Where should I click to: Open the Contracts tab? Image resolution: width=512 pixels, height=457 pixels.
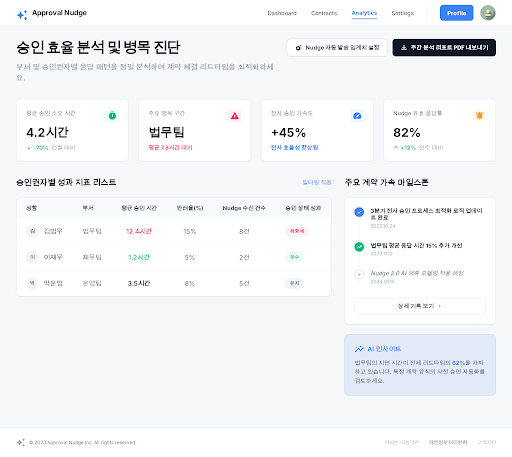(324, 13)
